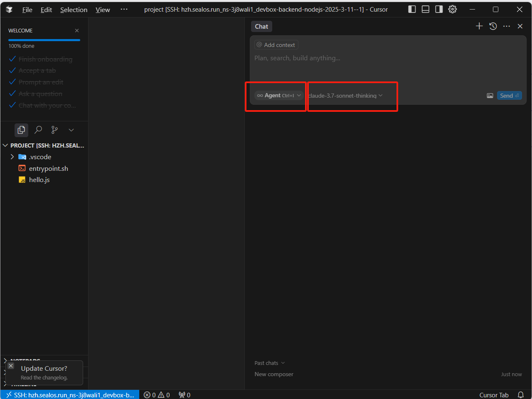Start a new chat with the plus icon

(x=479, y=26)
